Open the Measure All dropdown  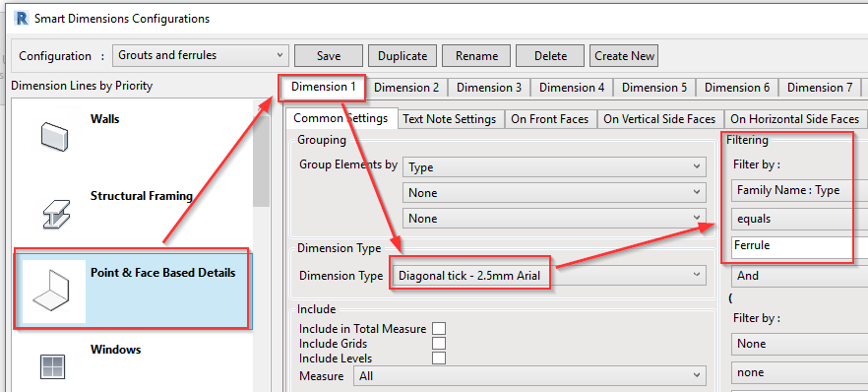pyautogui.click(x=530, y=376)
